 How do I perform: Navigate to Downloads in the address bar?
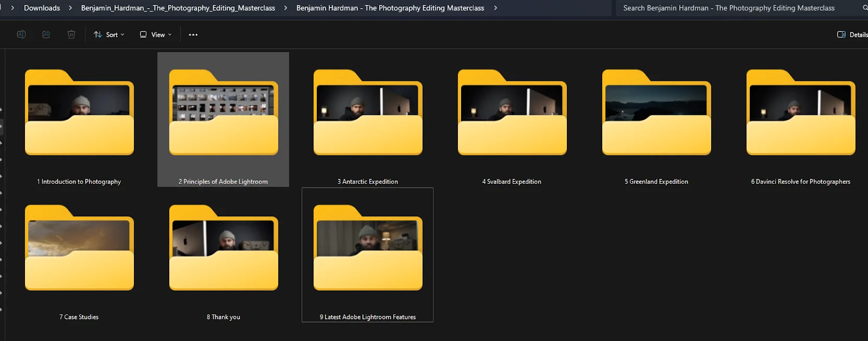[x=42, y=8]
